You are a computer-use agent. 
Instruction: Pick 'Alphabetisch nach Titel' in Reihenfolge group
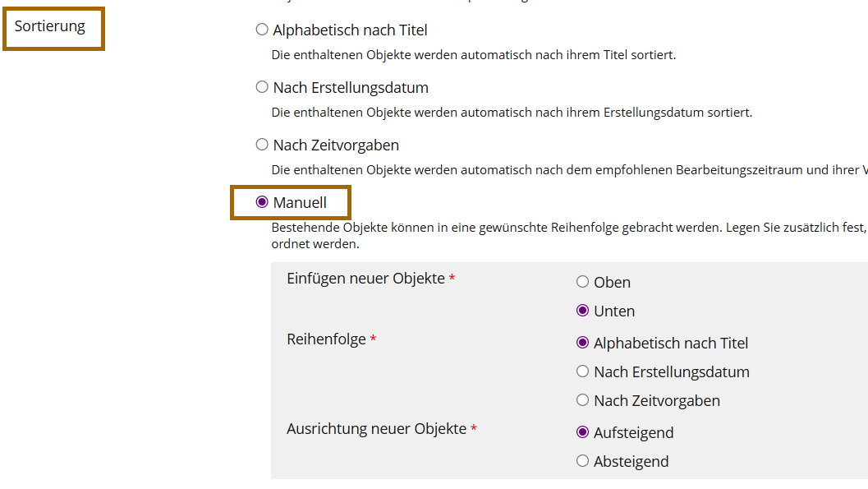(x=583, y=343)
